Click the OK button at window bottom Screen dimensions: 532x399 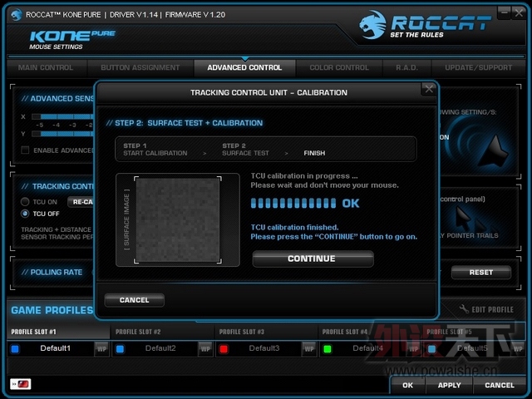408,386
